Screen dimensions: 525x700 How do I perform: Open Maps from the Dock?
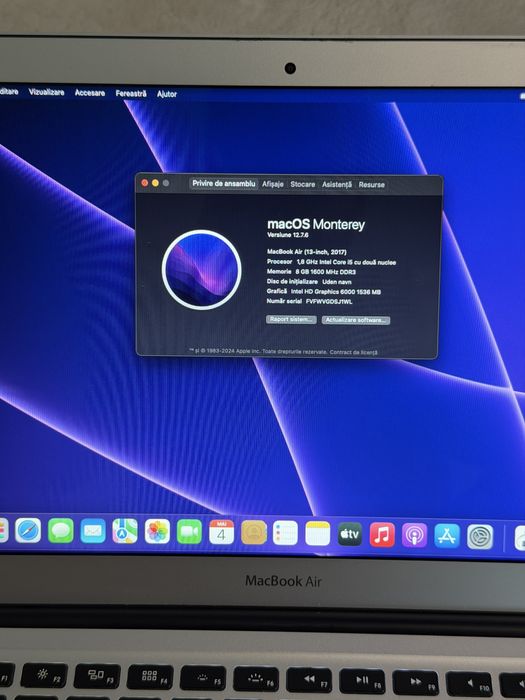(x=125, y=531)
